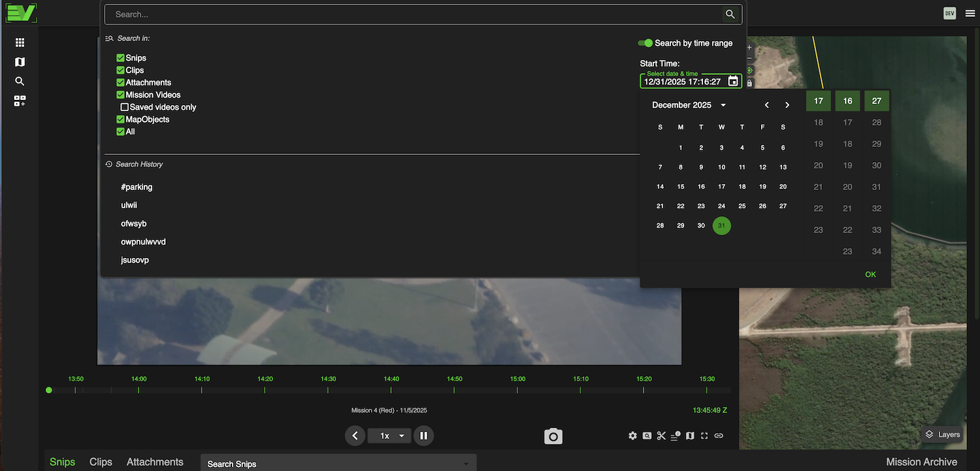Click the add video panel sidebar icon

tap(20, 101)
